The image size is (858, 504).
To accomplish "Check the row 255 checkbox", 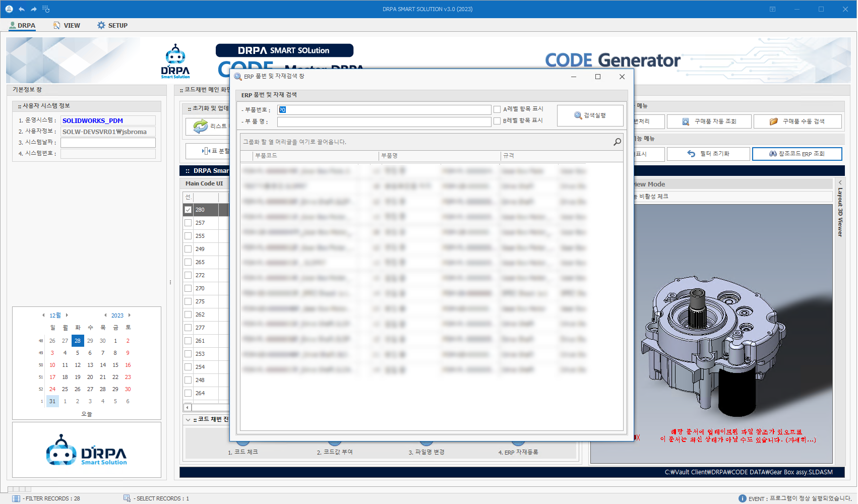I will pos(188,236).
